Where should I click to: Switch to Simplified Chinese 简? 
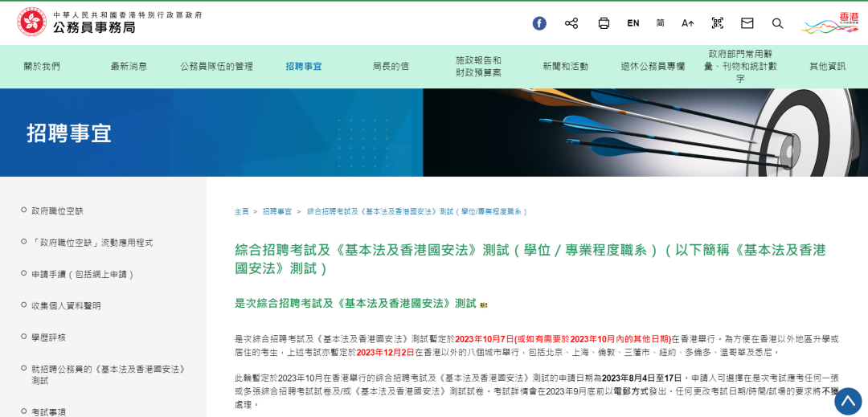point(661,23)
